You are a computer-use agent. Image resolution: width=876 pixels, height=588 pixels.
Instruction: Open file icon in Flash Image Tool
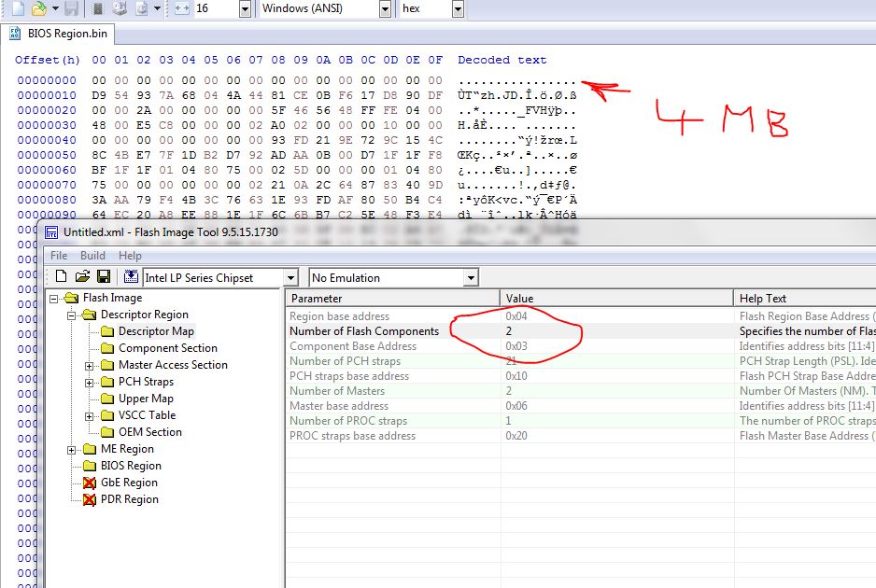point(83,276)
